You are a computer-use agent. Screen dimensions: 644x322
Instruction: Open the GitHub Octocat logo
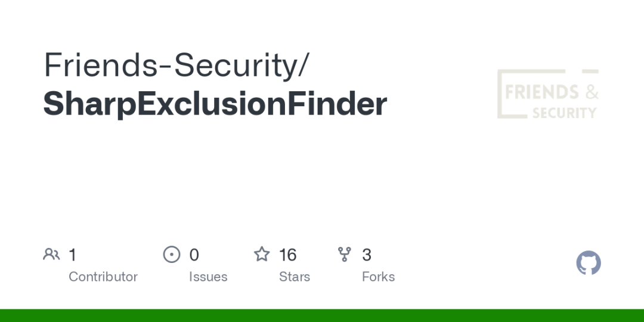588,263
